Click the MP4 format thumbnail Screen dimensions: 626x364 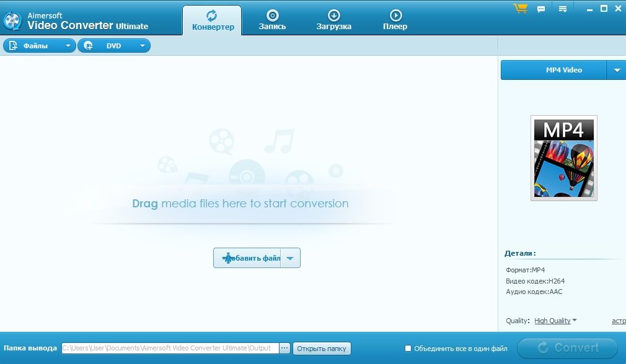click(564, 158)
